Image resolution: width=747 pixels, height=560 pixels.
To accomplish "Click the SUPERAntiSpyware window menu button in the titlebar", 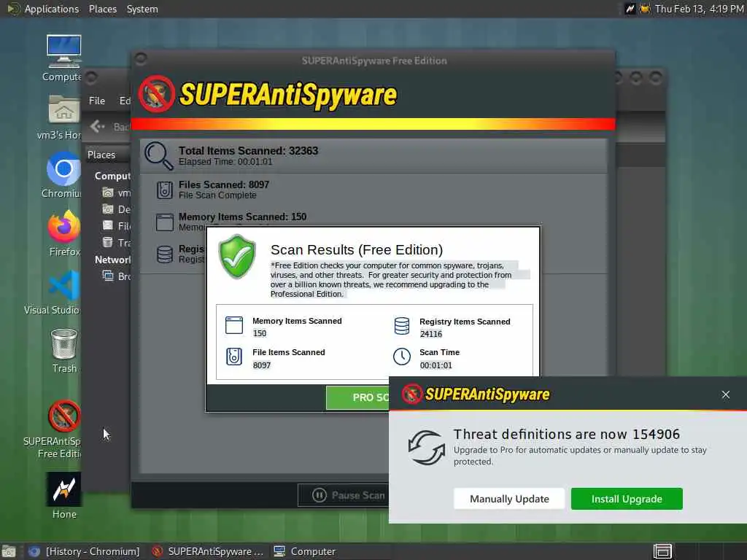I will coord(141,58).
